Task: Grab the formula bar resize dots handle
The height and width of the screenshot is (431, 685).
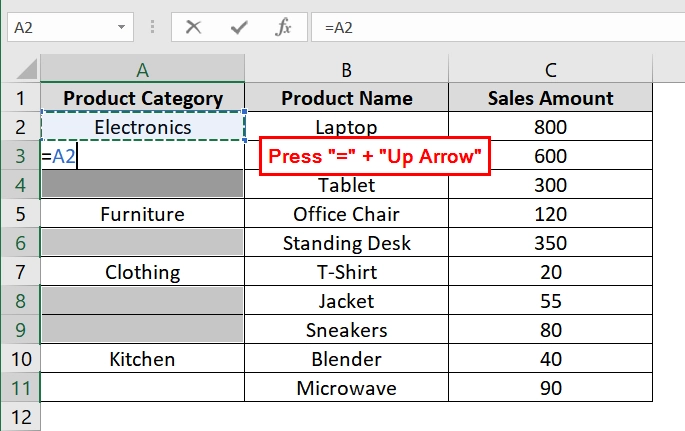Action: (x=152, y=28)
